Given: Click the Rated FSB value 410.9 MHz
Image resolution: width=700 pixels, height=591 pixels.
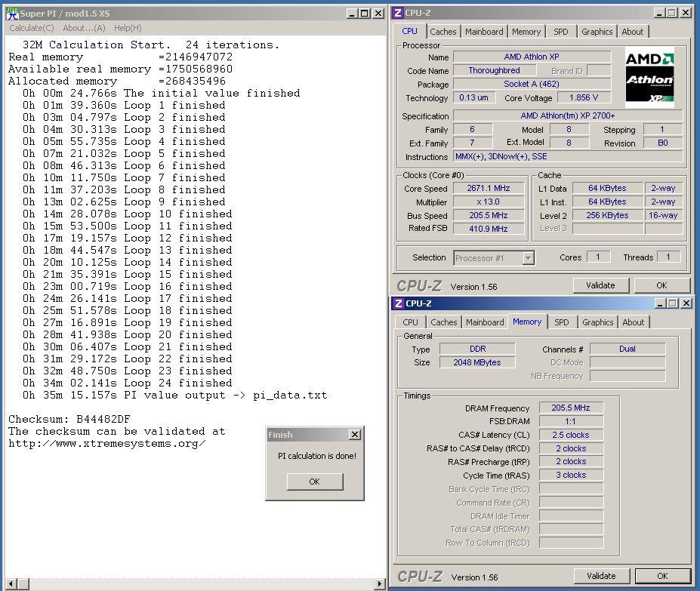Looking at the screenshot, I should [x=489, y=229].
